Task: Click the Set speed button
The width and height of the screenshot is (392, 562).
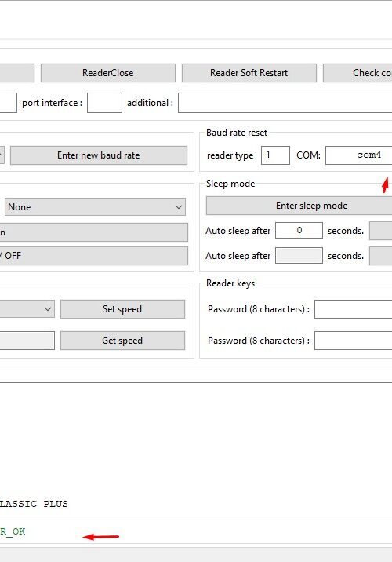Action: [122, 309]
